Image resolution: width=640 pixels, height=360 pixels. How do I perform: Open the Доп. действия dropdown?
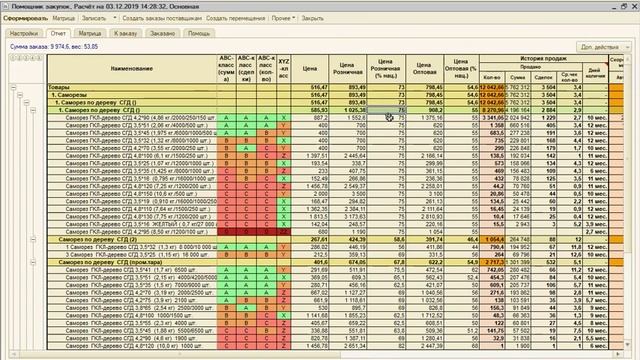click(x=603, y=47)
